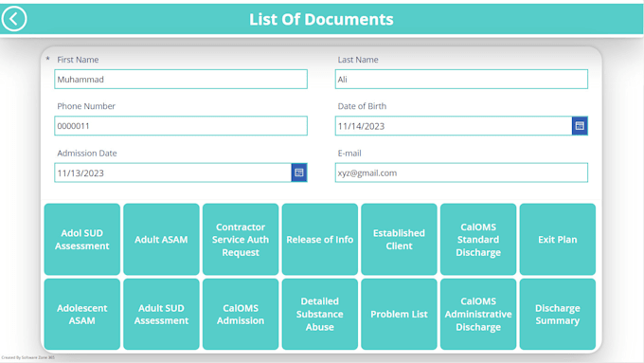Viewport: 644px width, 363px height.
Task: Open CalOMS Administrative Discharge form
Action: [478, 314]
